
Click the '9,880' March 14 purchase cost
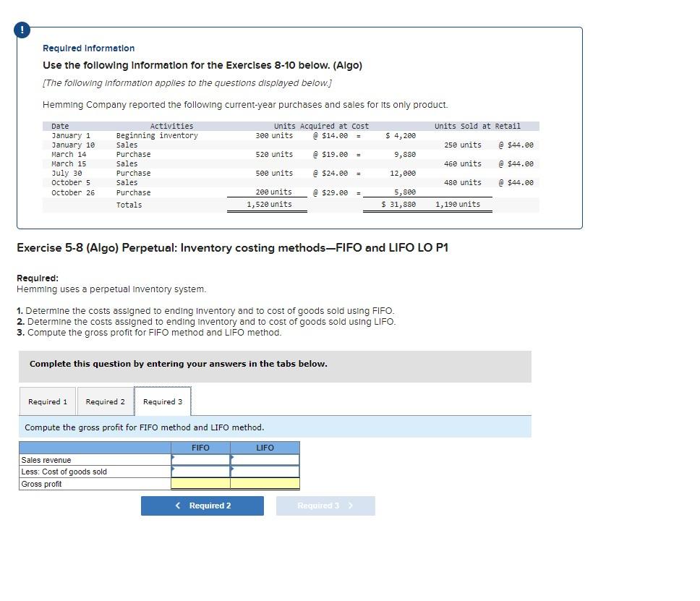pyautogui.click(x=405, y=154)
